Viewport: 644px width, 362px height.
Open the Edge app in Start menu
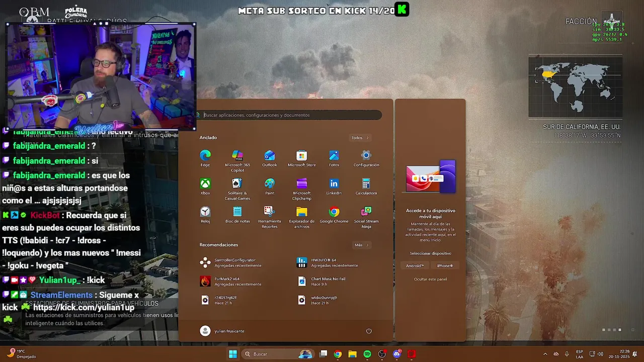pos(205,158)
